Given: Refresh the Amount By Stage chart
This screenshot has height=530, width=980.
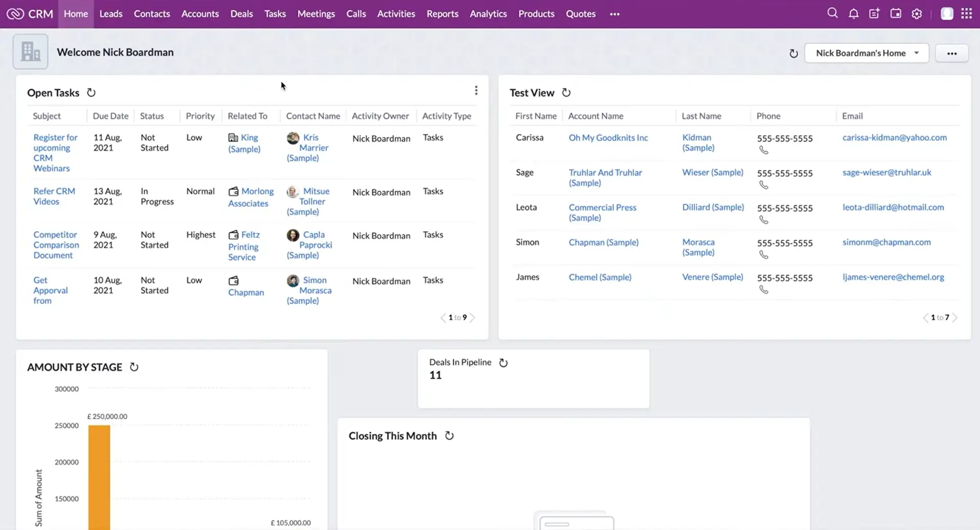Looking at the screenshot, I should pyautogui.click(x=134, y=367).
